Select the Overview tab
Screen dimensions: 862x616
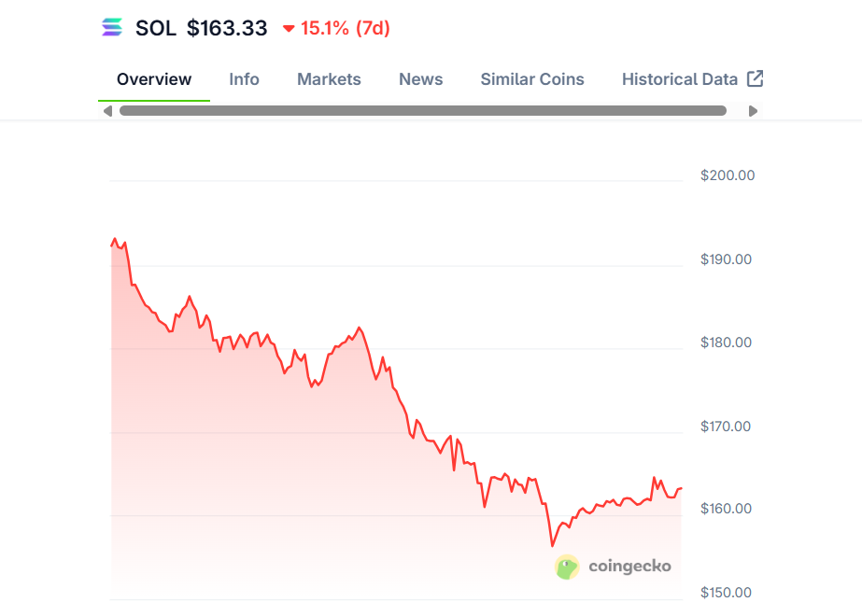click(154, 79)
